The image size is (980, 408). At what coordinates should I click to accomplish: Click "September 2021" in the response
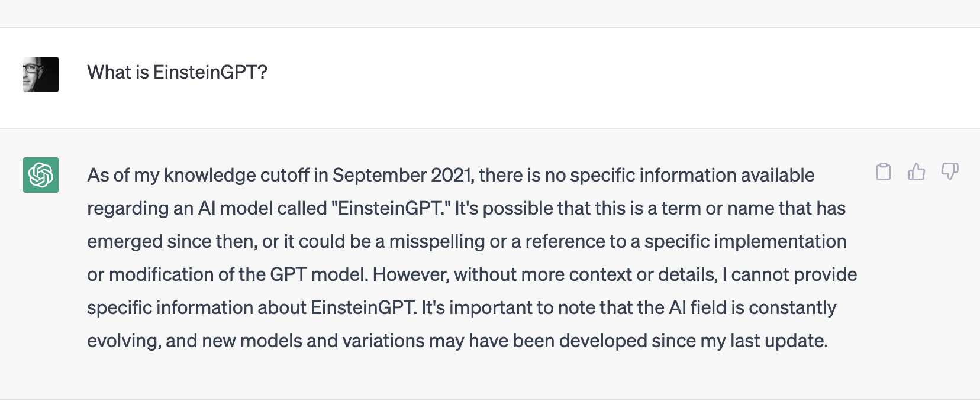[402, 175]
